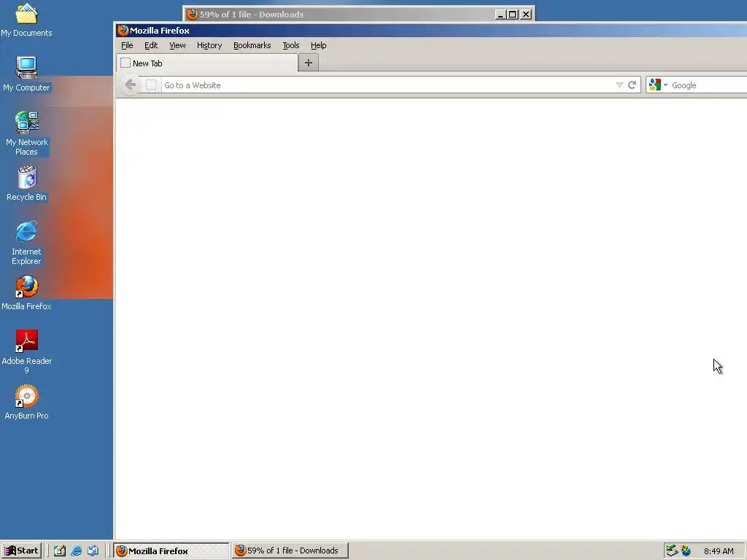The width and height of the screenshot is (747, 560).
Task: Select the AnyBurn Pro desktop shortcut
Action: click(x=26, y=402)
